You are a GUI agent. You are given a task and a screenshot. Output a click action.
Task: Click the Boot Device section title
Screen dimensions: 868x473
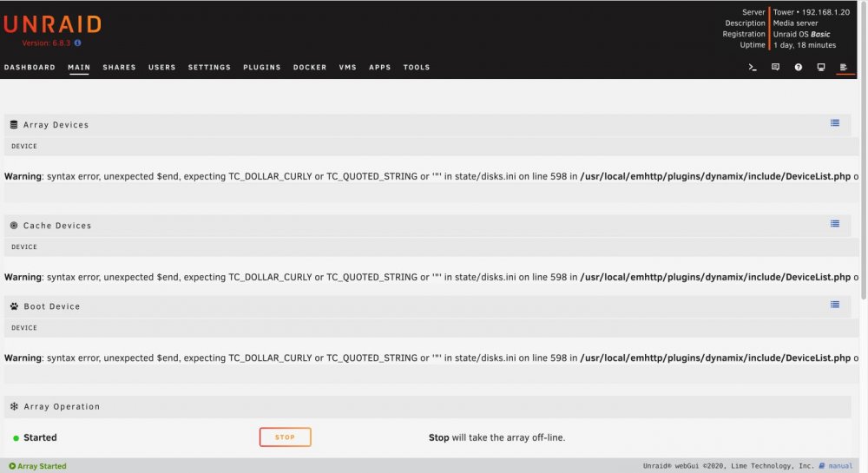(51, 305)
